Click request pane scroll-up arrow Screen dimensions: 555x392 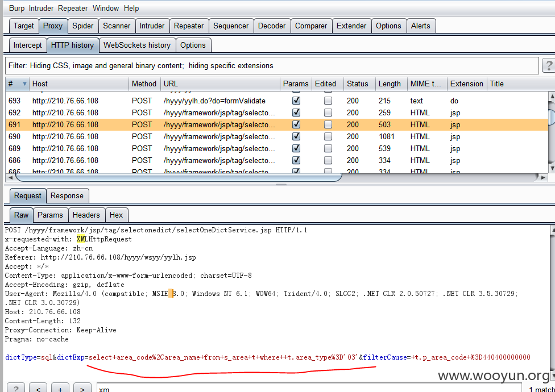tap(553, 230)
